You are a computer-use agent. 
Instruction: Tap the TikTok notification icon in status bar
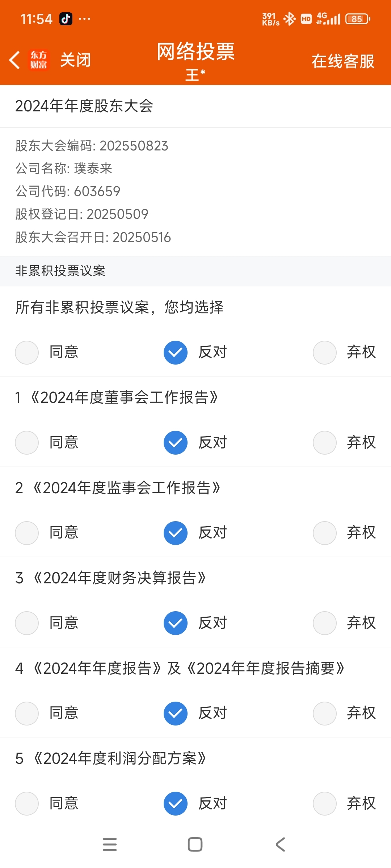(66, 19)
